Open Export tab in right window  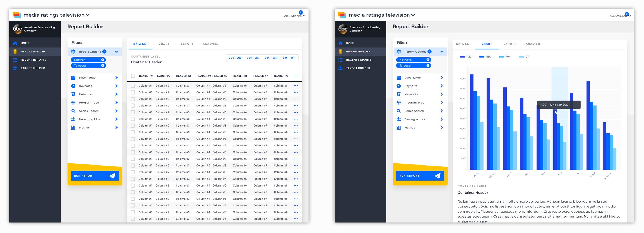click(510, 44)
